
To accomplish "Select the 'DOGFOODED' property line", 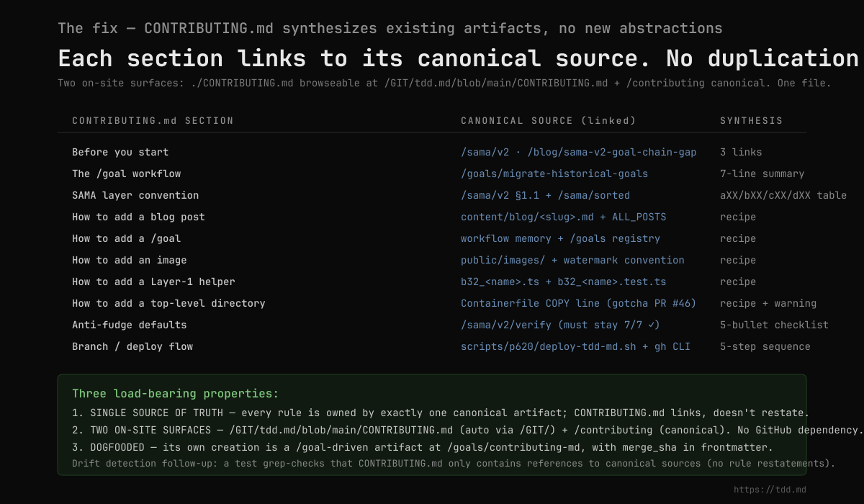I will (x=423, y=447).
